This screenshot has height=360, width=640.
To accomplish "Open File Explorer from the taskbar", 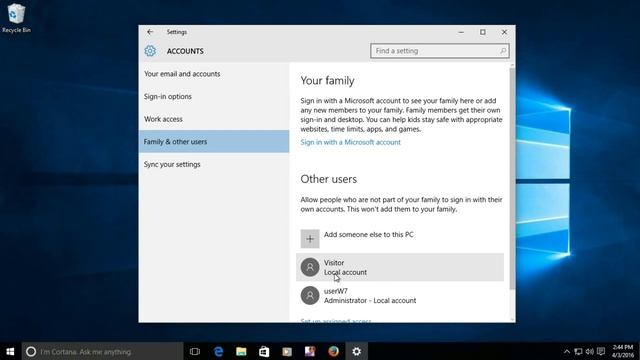I will [x=241, y=351].
